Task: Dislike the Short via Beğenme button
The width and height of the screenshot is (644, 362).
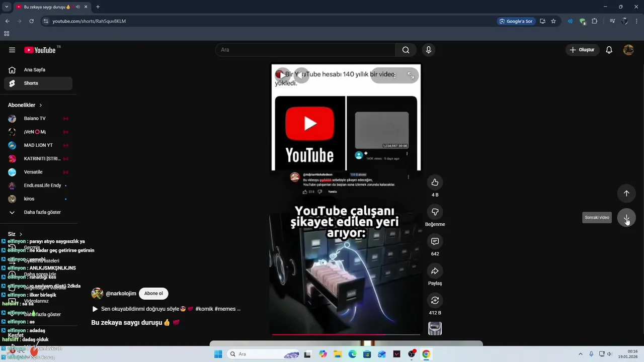Action: [435, 212]
